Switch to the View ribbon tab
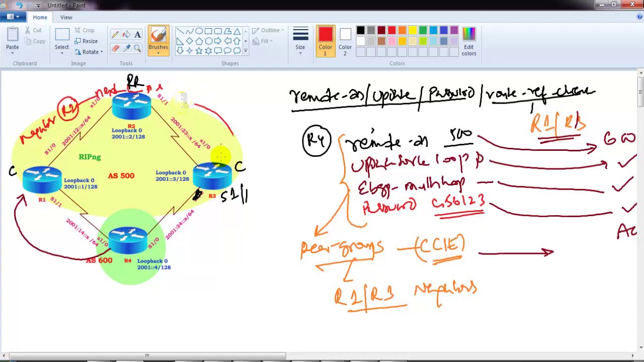Image resolution: width=644 pixels, height=362 pixels. tap(66, 17)
